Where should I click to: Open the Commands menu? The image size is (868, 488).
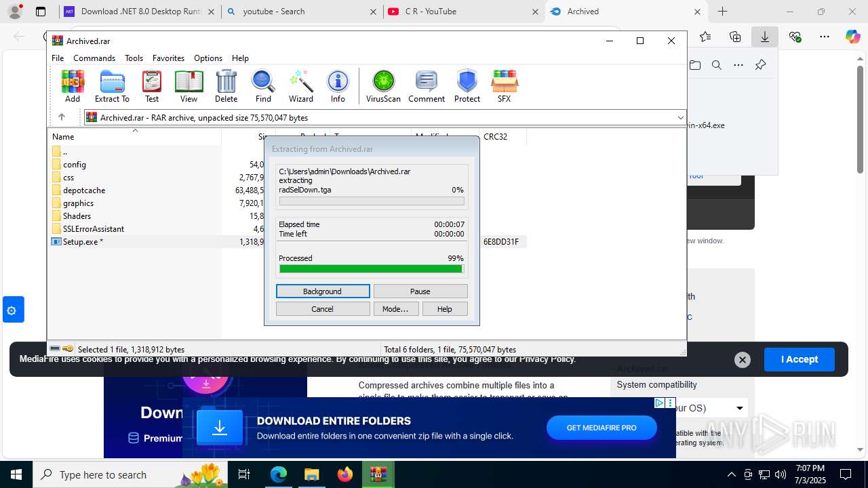[94, 58]
